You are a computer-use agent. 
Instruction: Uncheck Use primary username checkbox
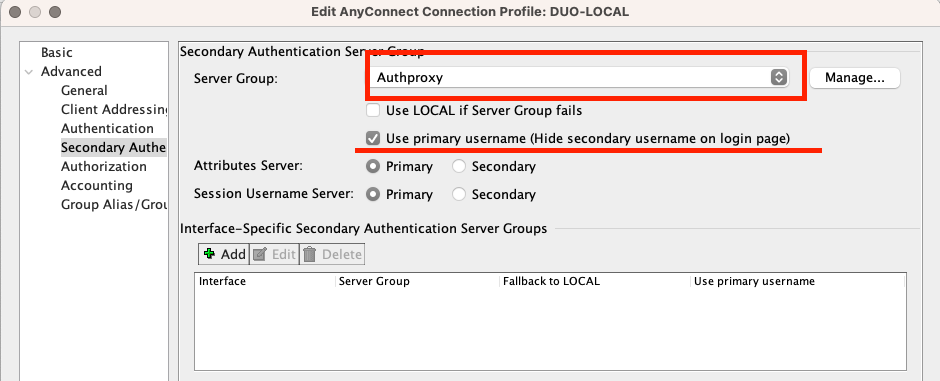click(373, 138)
